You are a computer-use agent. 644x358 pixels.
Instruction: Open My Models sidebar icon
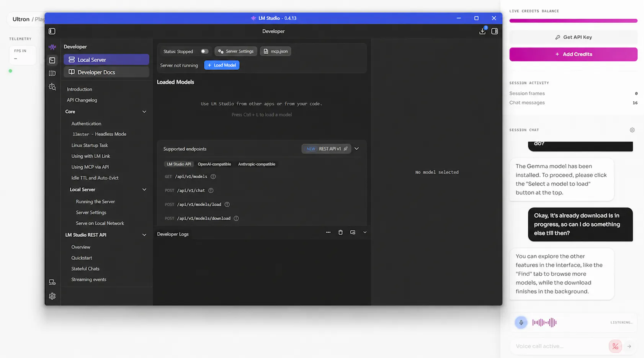[x=52, y=74]
